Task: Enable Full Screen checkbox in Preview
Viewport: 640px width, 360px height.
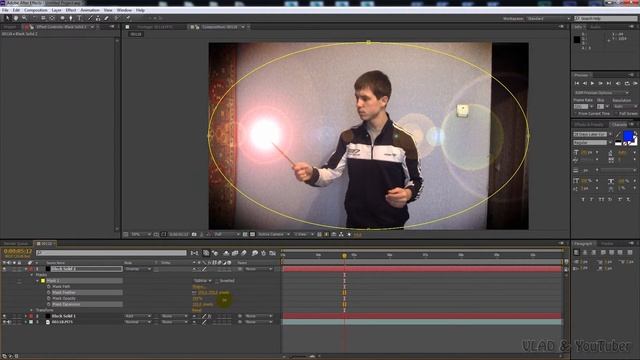Action: (616, 113)
